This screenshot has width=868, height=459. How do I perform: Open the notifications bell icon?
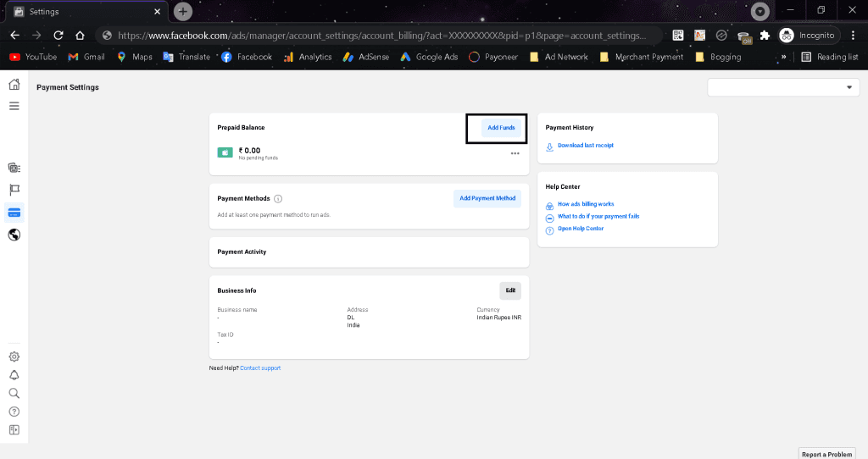14,375
